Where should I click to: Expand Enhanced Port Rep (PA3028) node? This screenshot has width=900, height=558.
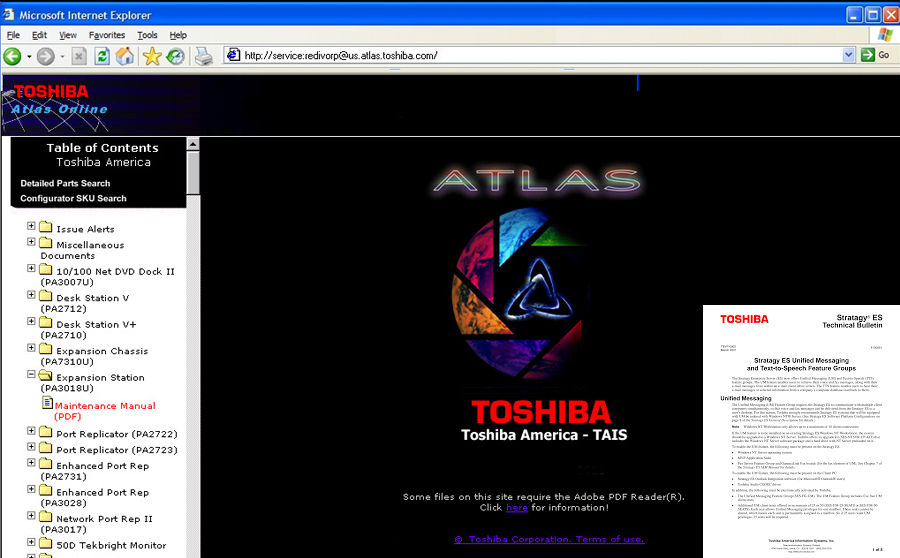click(x=31, y=490)
